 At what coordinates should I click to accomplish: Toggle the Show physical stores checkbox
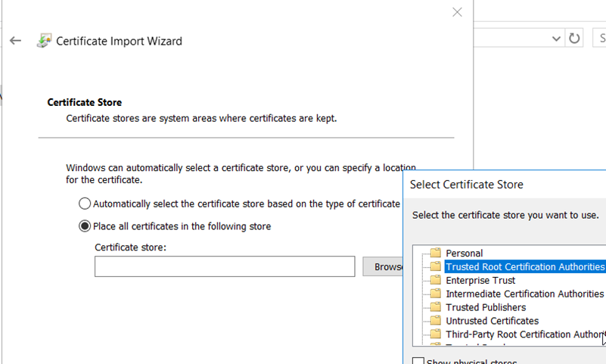click(x=418, y=362)
